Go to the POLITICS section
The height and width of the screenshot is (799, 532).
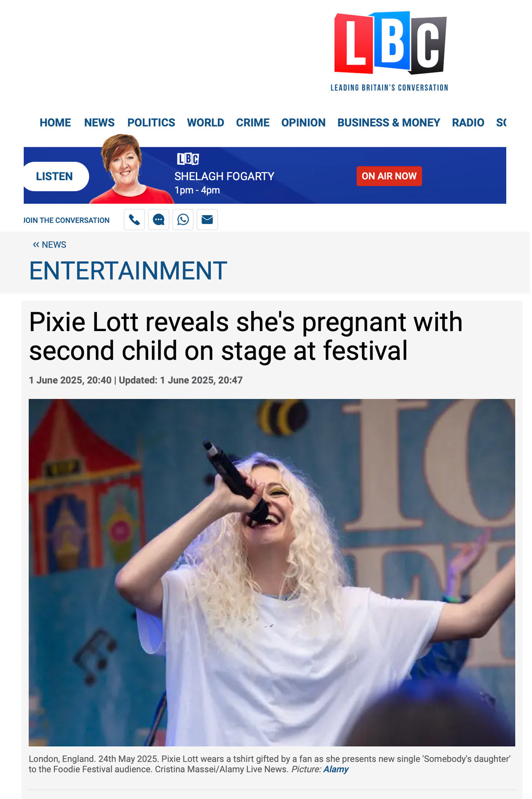pyautogui.click(x=151, y=122)
